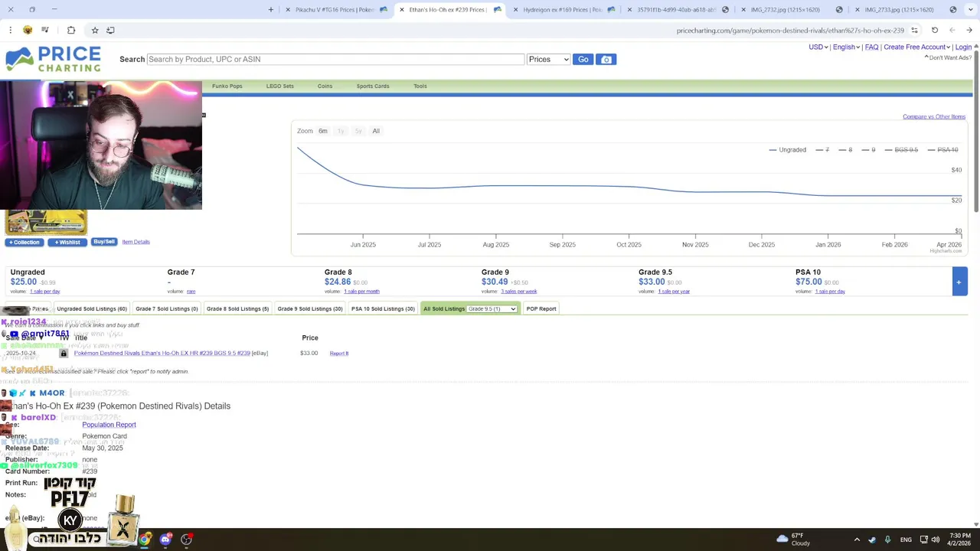Switch to PSA 10 Sold Listings tab
Image resolution: width=980 pixels, height=551 pixels.
pyautogui.click(x=383, y=308)
